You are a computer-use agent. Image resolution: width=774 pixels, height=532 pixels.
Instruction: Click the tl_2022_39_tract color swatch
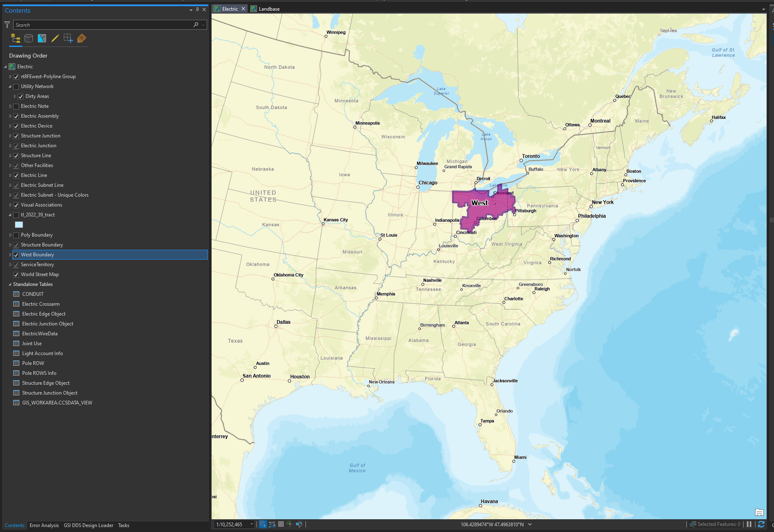point(19,224)
